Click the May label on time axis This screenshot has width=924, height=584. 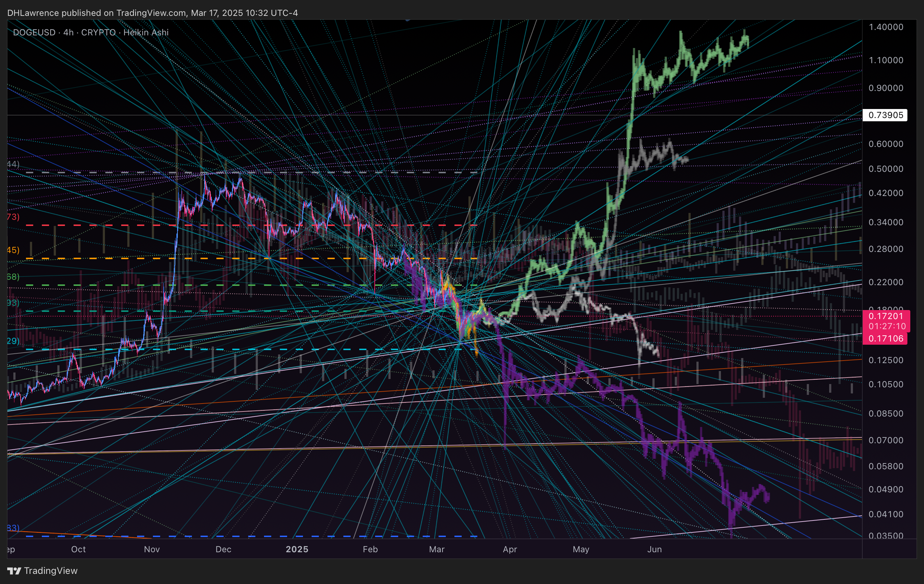coord(581,549)
